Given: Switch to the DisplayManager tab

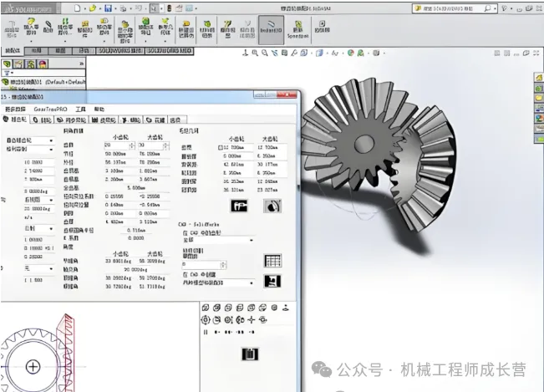Looking at the screenshot, I should [x=43, y=64].
